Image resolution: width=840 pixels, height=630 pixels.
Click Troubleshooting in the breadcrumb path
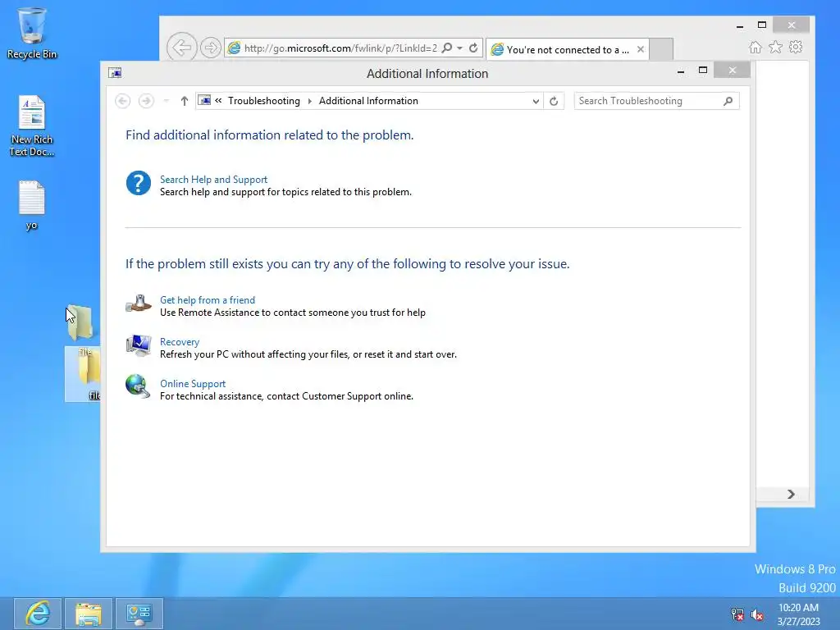click(264, 101)
